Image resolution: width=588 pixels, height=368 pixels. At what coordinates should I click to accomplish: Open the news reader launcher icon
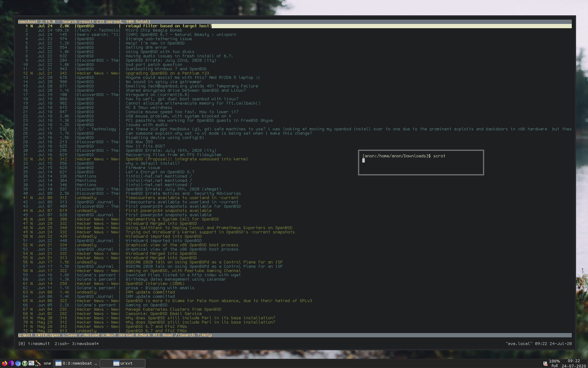tap(31, 363)
